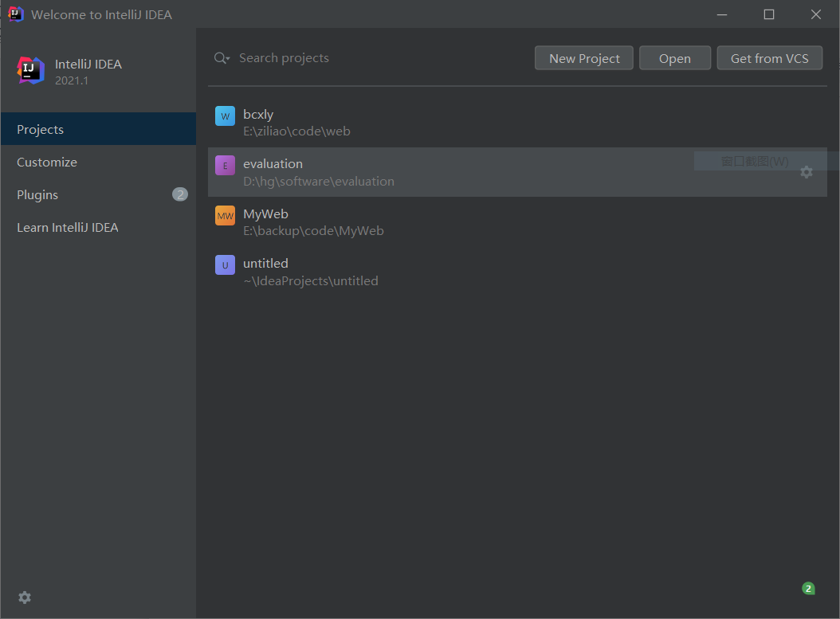
Task: Close the Welcome to IntelliJ IDEA window
Action: click(x=815, y=14)
